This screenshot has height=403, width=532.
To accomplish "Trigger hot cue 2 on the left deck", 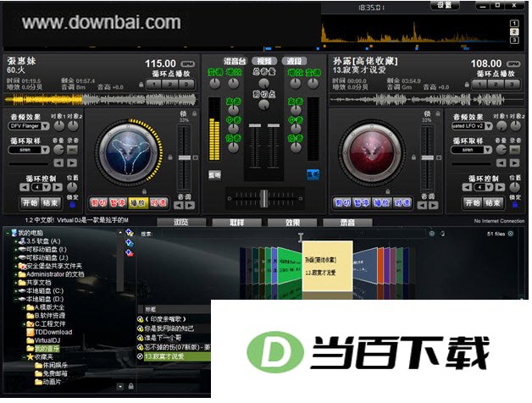I will [x=170, y=84].
